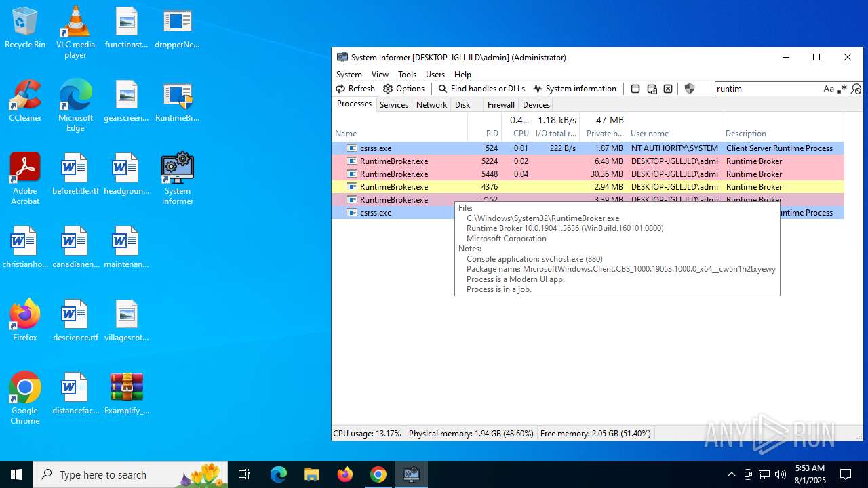The image size is (868, 488).
Task: Click the find window icon in toolbar
Action: point(635,89)
